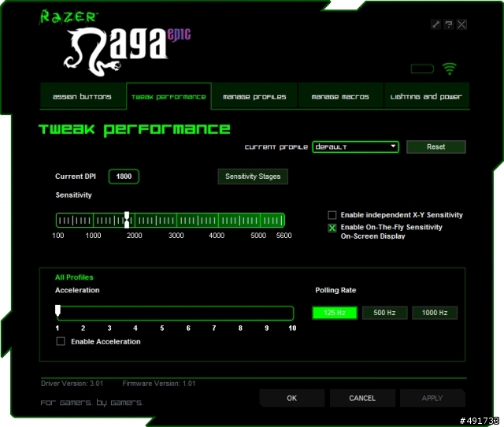
Task: Click the Reset button
Action: pos(435,147)
